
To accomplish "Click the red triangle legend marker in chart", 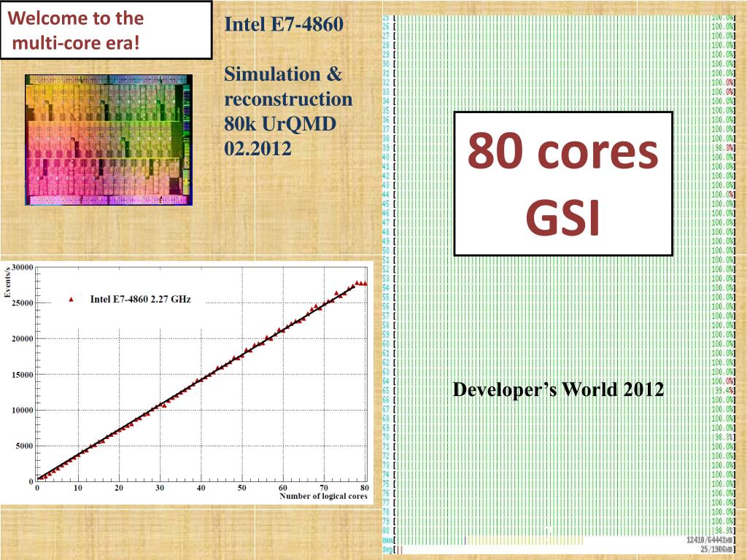I will click(71, 300).
